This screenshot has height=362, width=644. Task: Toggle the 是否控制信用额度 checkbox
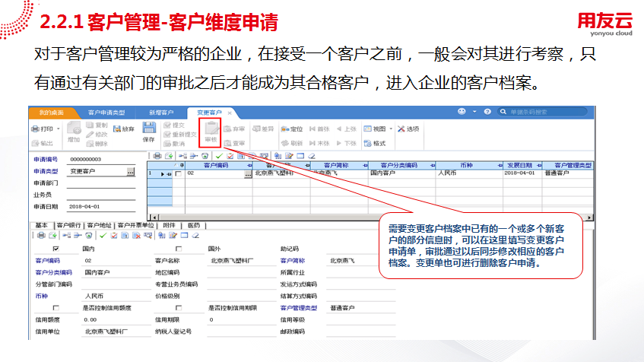click(56, 308)
